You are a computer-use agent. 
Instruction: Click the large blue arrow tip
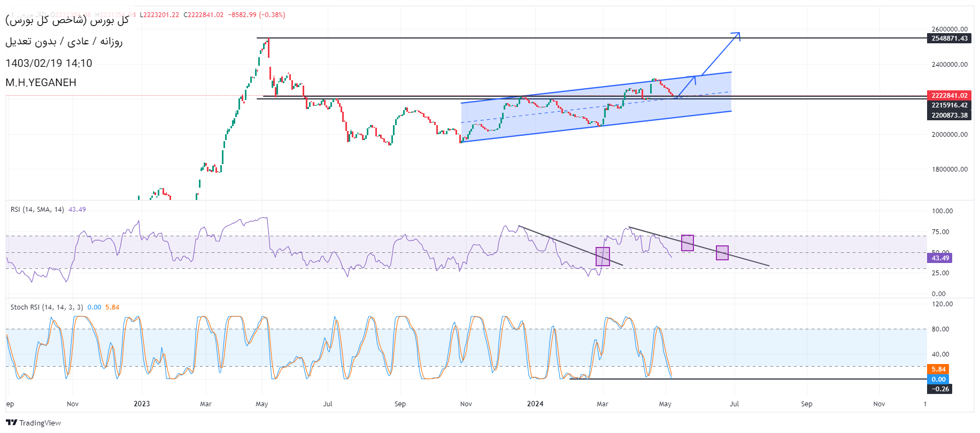tap(738, 34)
